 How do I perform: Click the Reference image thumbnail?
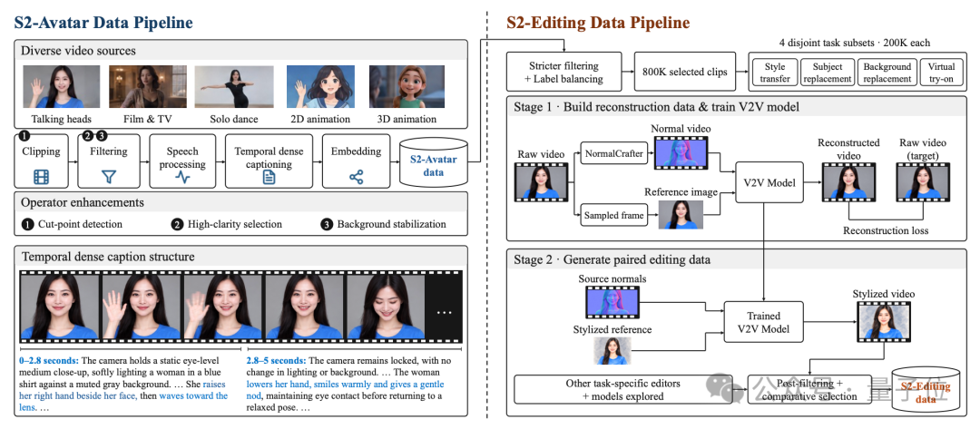pyautogui.click(x=679, y=215)
